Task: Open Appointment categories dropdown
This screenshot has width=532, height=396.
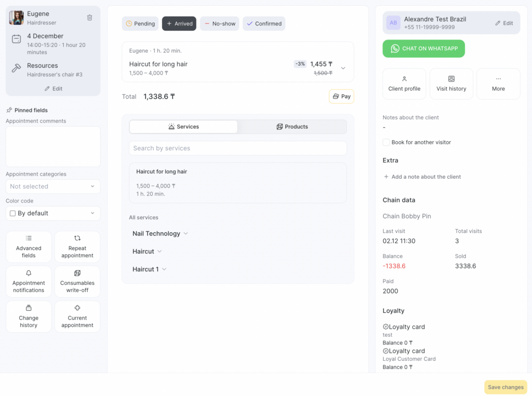Action: coord(53,187)
